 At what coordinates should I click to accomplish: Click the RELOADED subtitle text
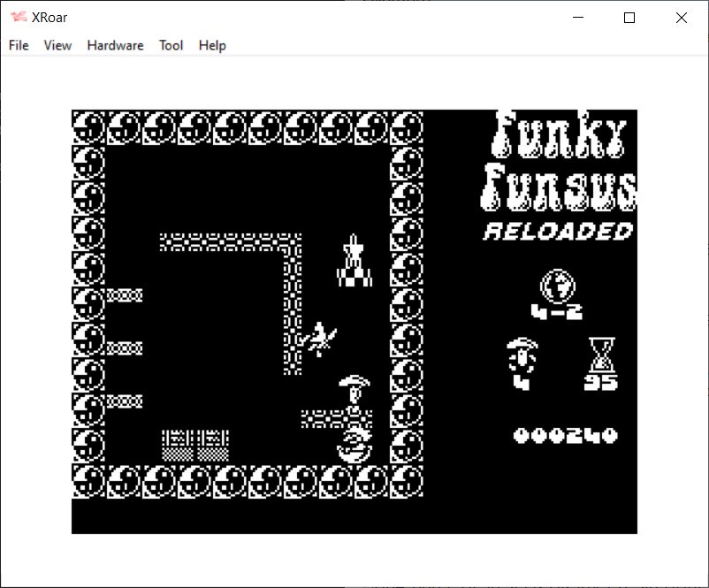[559, 232]
